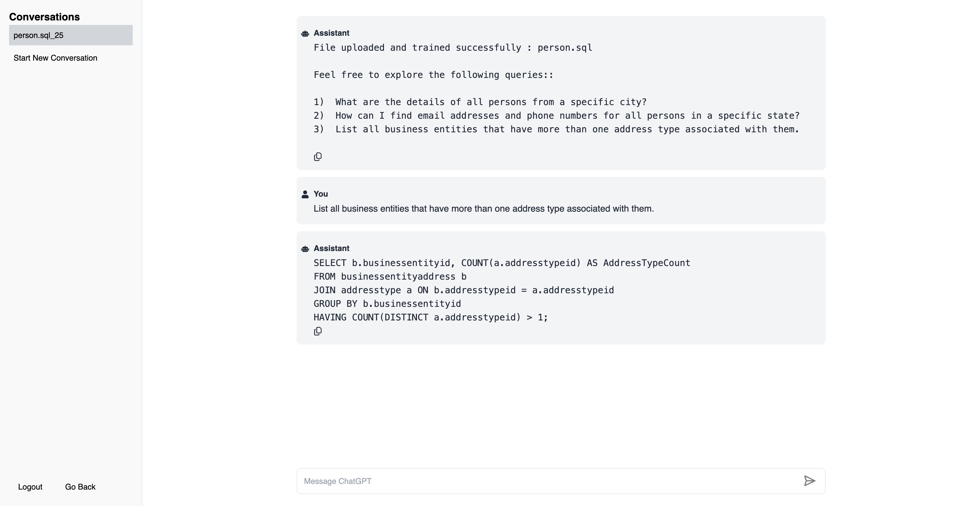Copy the generated SQL query response

pyautogui.click(x=318, y=331)
